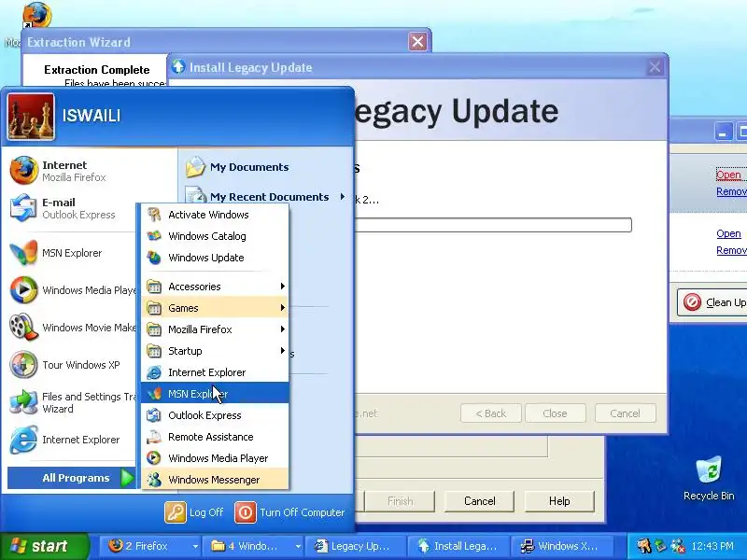The image size is (747, 560).
Task: Open Mozilla Firefox from pinned Internet entry
Action: coord(72,171)
